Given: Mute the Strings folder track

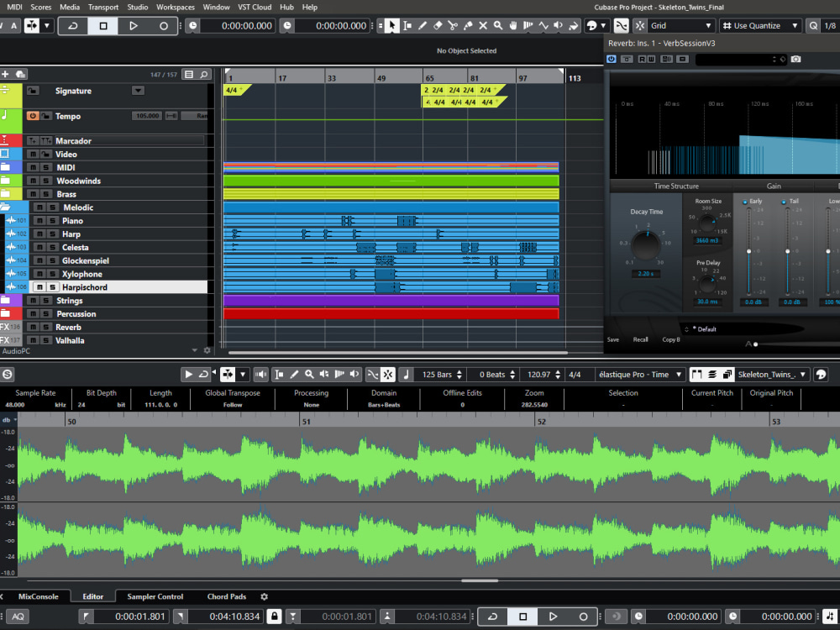Looking at the screenshot, I should click(34, 301).
